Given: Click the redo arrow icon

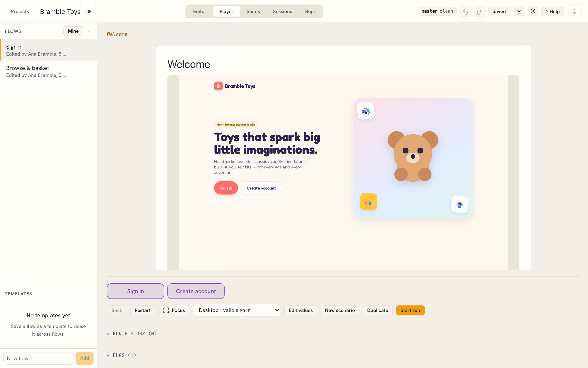Looking at the screenshot, I should click(479, 11).
